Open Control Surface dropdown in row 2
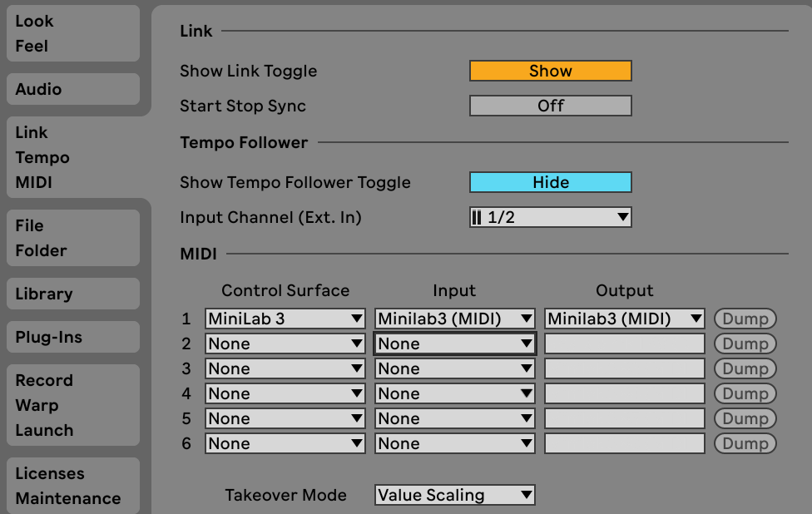This screenshot has height=514, width=812. 285,343
